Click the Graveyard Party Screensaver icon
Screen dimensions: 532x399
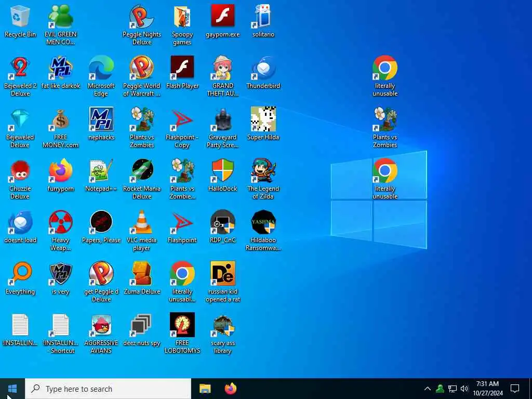click(222, 119)
